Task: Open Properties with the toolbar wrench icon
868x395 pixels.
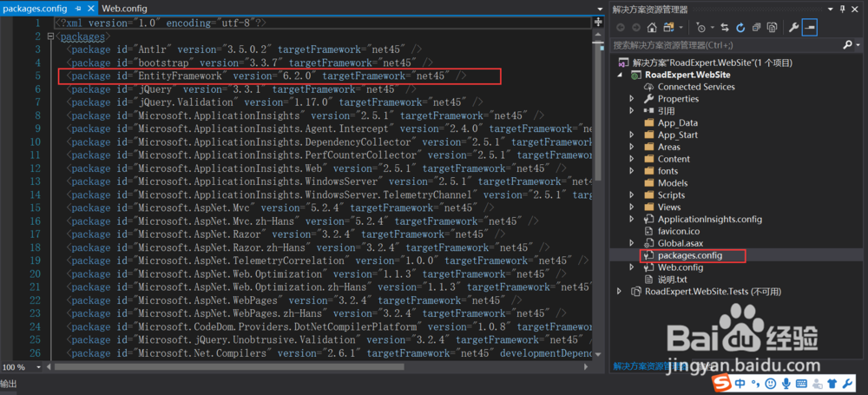Action: click(793, 27)
